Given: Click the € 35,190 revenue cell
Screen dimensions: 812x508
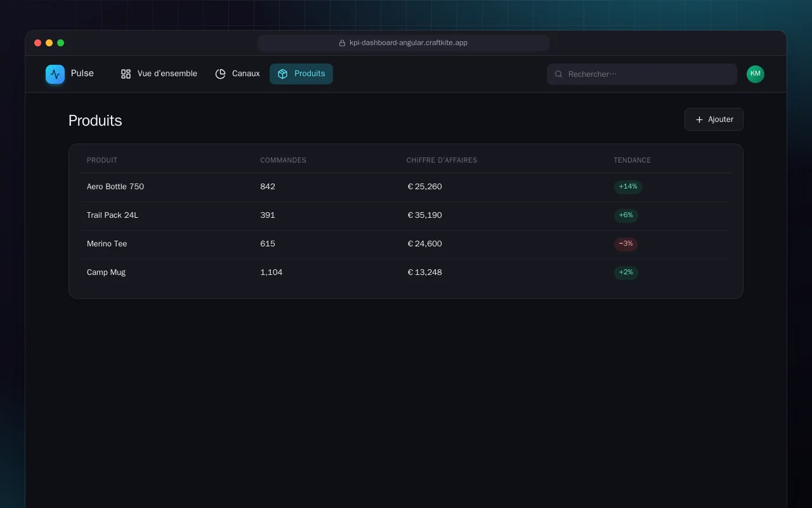Looking at the screenshot, I should point(424,215).
